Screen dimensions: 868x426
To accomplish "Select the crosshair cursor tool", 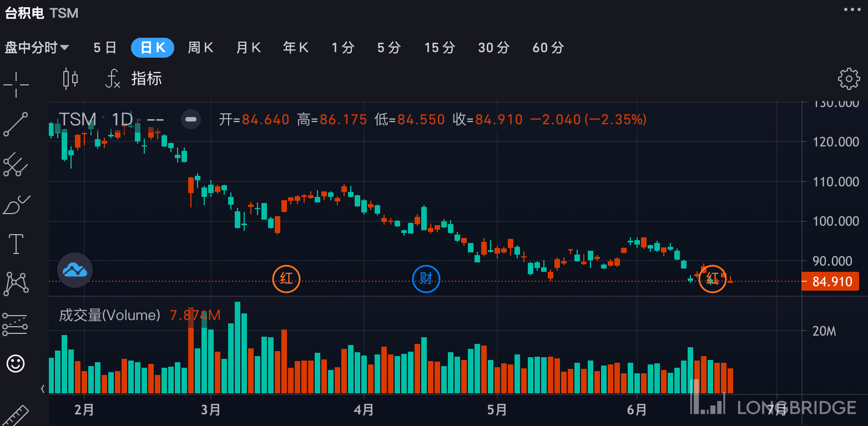I will (x=16, y=84).
